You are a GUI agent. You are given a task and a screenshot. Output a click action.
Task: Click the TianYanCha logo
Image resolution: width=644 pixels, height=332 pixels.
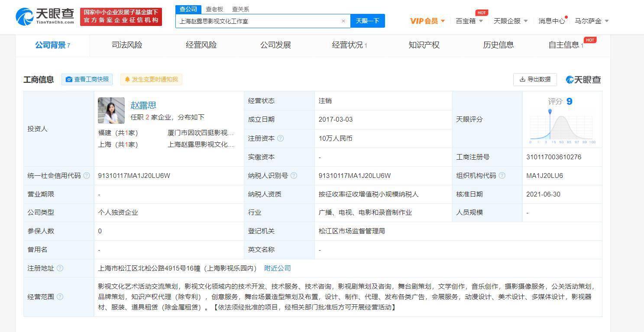(x=45, y=16)
